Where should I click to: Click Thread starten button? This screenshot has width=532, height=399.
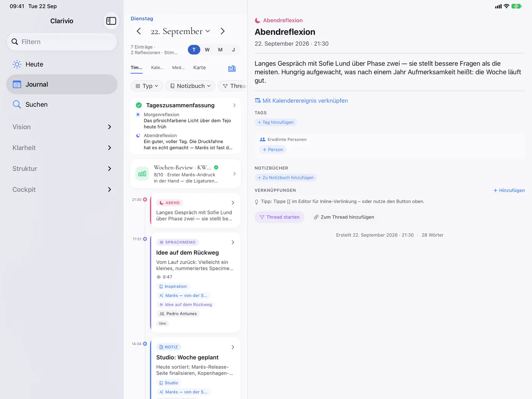(x=279, y=217)
